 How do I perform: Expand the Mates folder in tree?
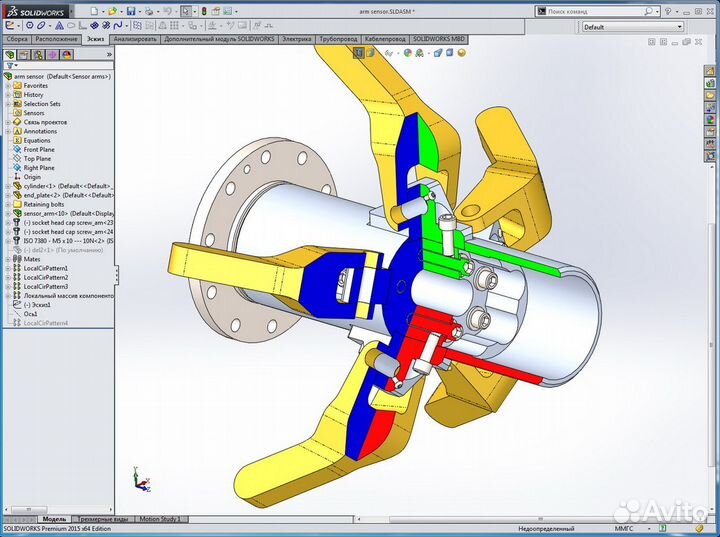[7, 260]
